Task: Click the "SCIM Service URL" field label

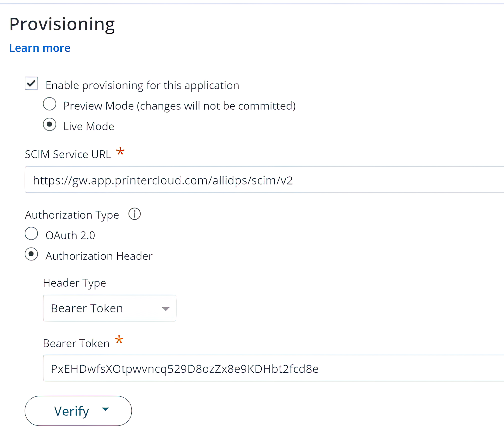Action: pos(68,154)
